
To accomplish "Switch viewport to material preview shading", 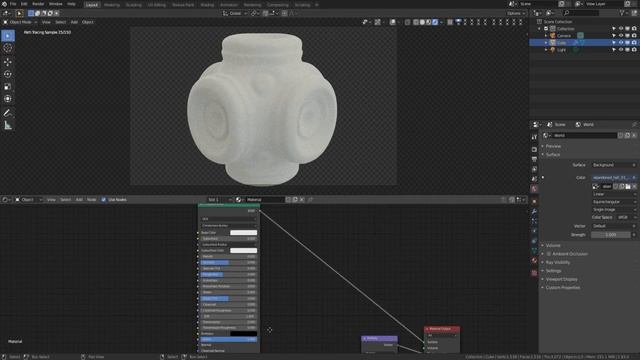I will tap(429, 22).
